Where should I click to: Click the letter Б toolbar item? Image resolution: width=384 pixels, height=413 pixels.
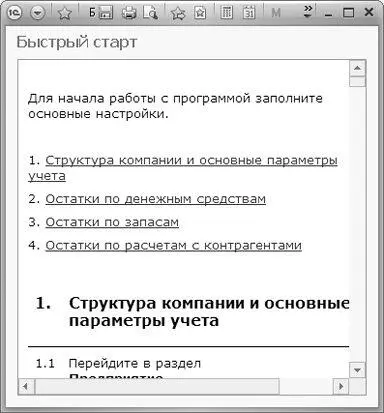[92, 13]
